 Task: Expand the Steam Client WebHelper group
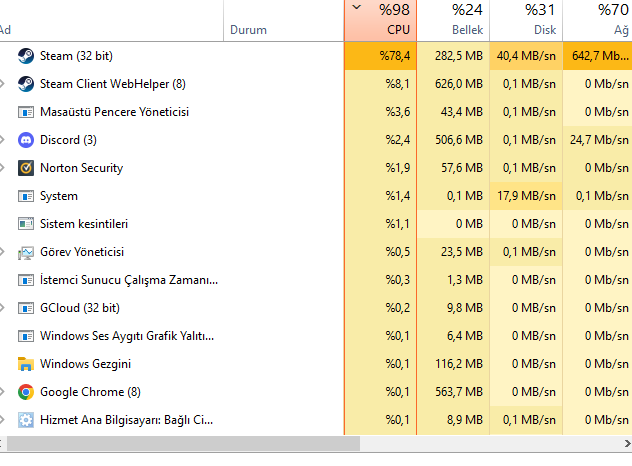tap(2, 84)
